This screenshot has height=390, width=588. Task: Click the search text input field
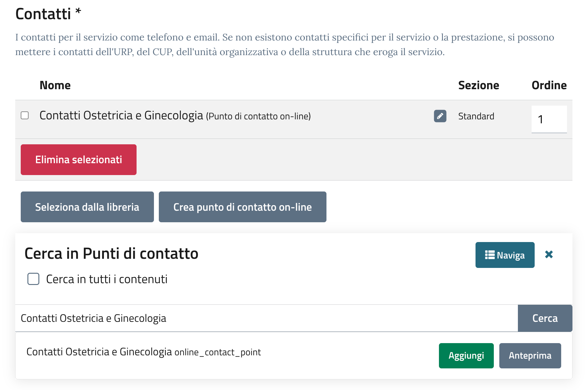tap(265, 318)
